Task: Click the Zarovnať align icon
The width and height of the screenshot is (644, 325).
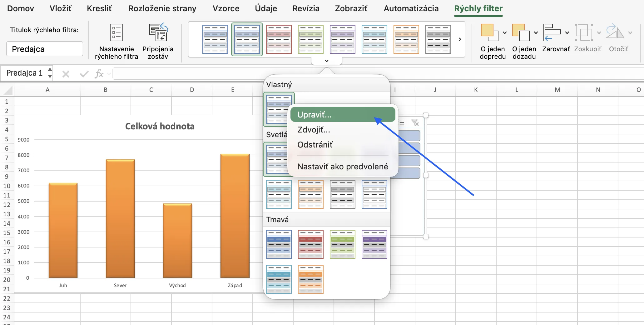Action: [552, 32]
